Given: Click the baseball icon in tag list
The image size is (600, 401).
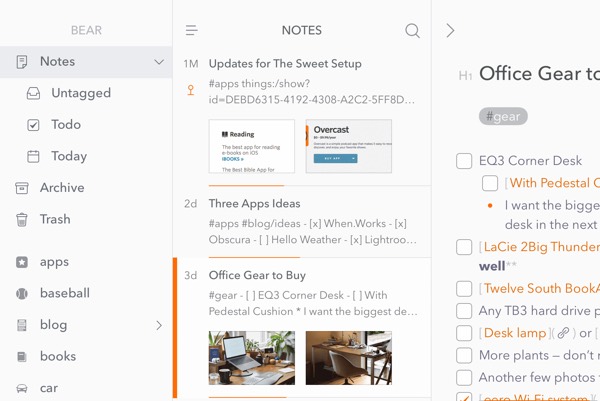Looking at the screenshot, I should click(22, 293).
